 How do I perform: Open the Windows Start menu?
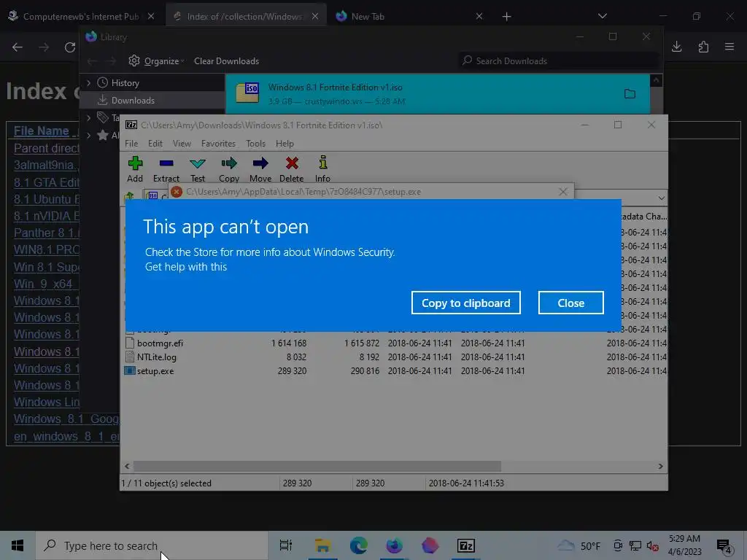(x=18, y=545)
